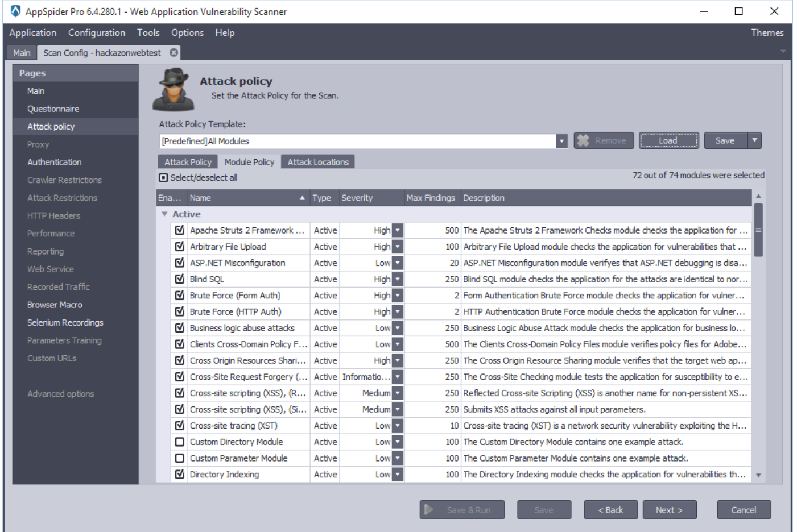Click the AppSpider logo icon in title bar

point(15,11)
